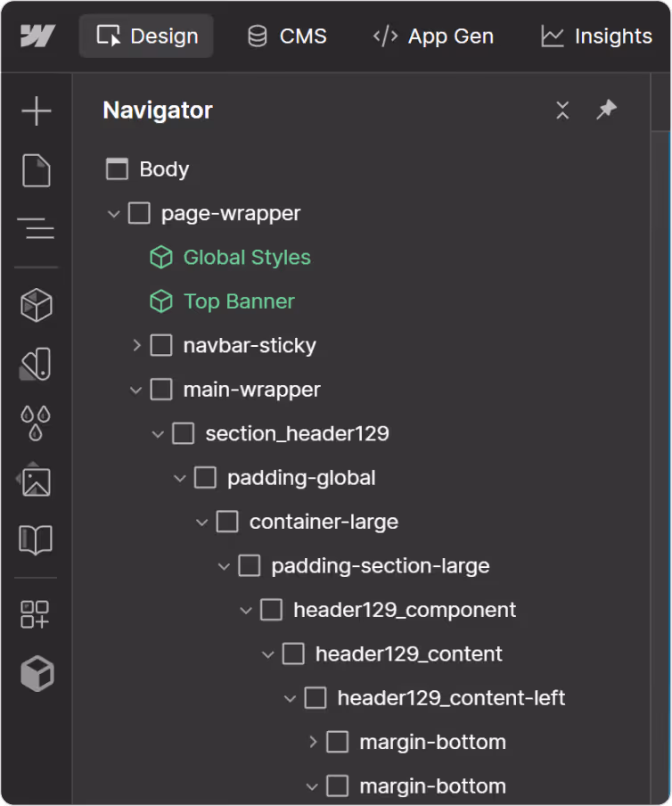Viewport: 672px width, 806px height.
Task: Collapse all items in the Navigator
Action: [x=562, y=111]
